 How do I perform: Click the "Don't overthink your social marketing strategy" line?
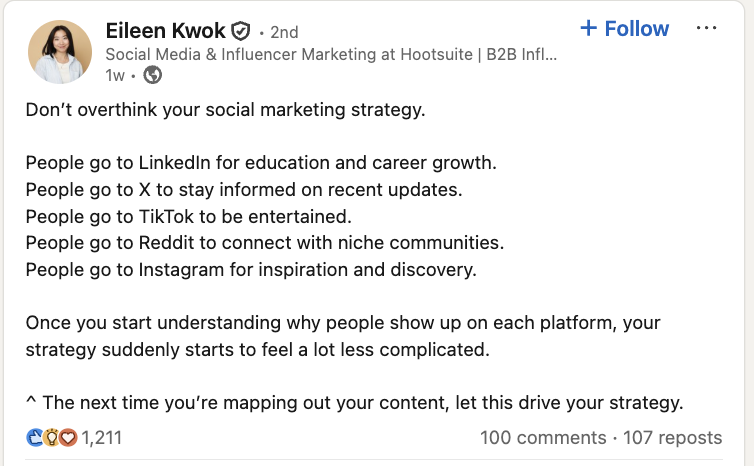(x=225, y=109)
